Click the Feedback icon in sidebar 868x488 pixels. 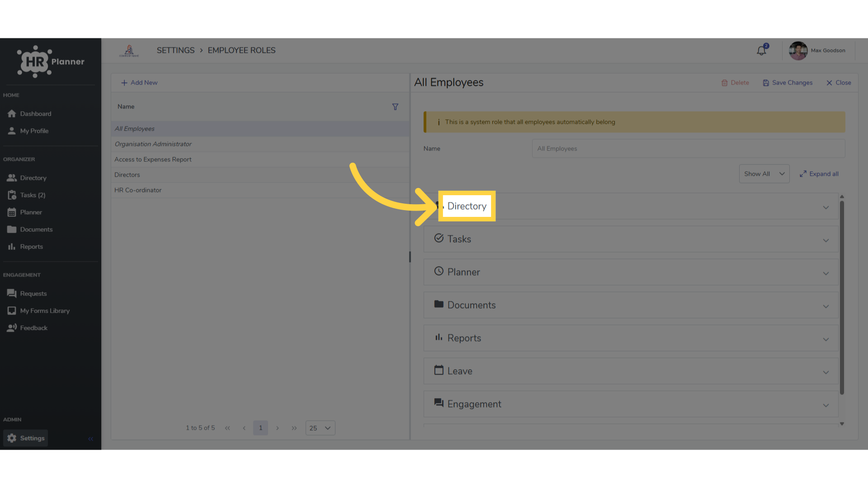12,328
